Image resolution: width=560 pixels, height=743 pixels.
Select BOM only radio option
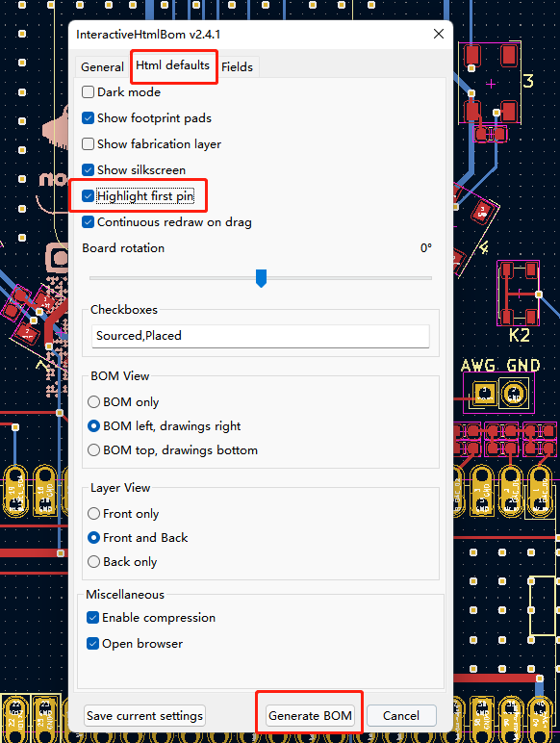point(93,402)
